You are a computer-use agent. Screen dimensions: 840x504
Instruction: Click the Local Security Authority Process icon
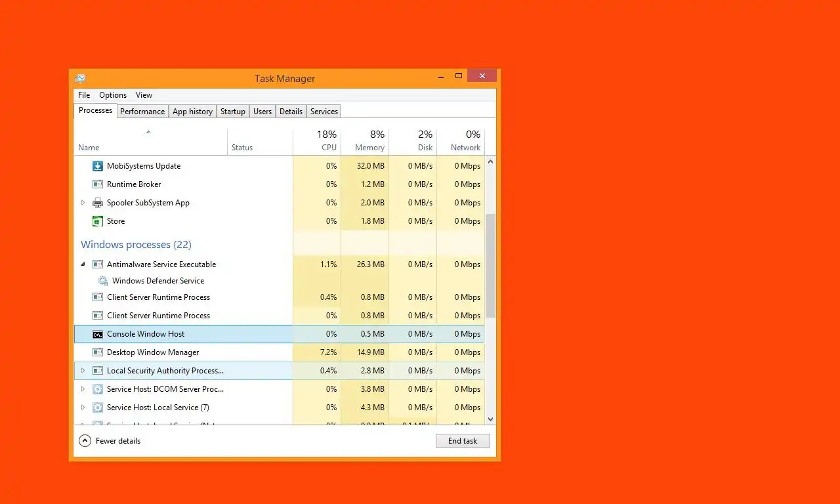(x=98, y=371)
